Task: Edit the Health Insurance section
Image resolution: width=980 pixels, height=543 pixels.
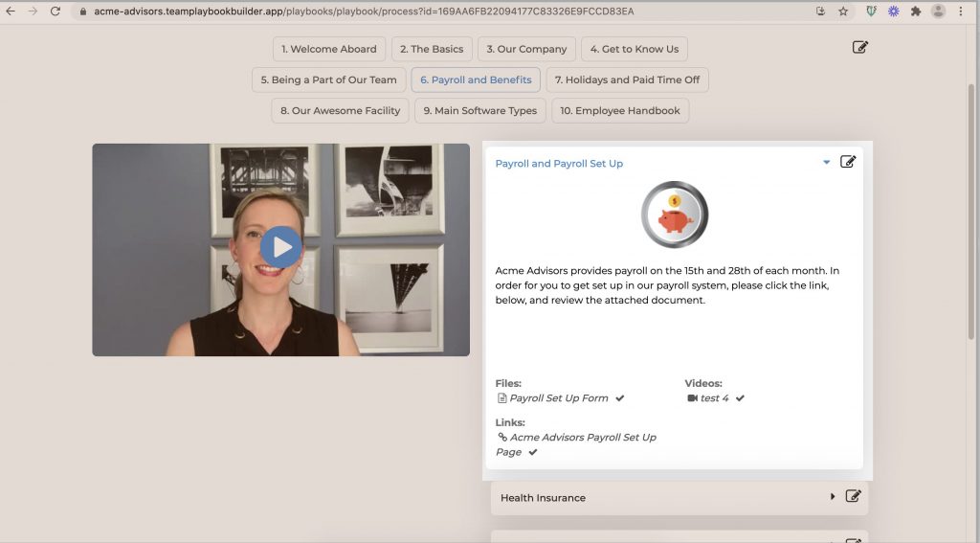Action: coord(853,496)
